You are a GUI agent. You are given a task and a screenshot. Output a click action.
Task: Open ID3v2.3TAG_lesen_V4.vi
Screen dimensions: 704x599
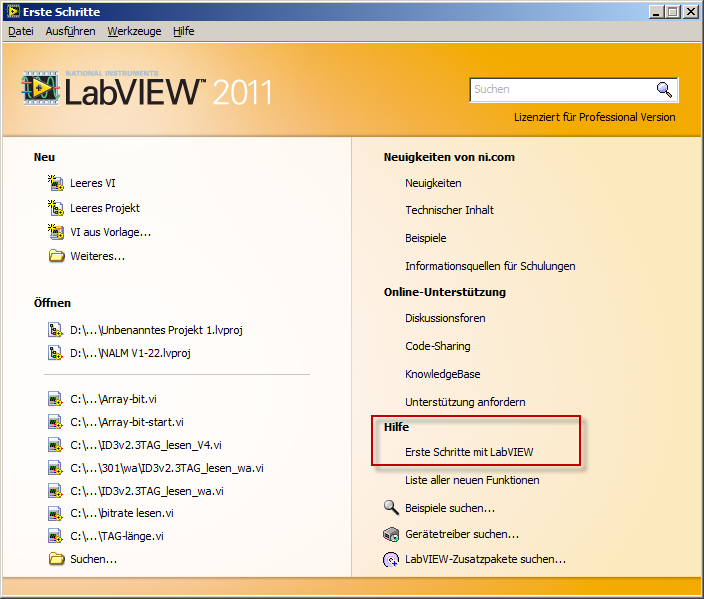click(x=146, y=445)
